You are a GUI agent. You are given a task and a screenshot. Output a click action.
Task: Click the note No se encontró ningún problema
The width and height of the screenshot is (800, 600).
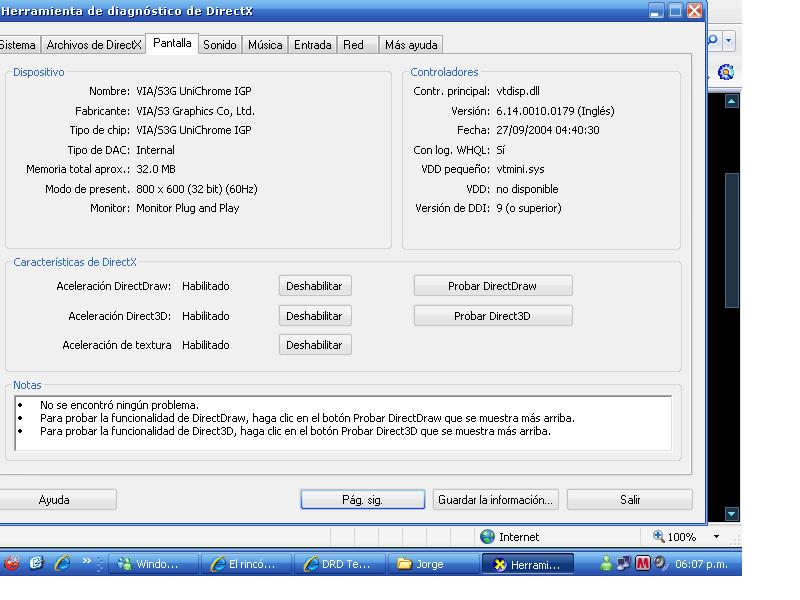point(119,405)
